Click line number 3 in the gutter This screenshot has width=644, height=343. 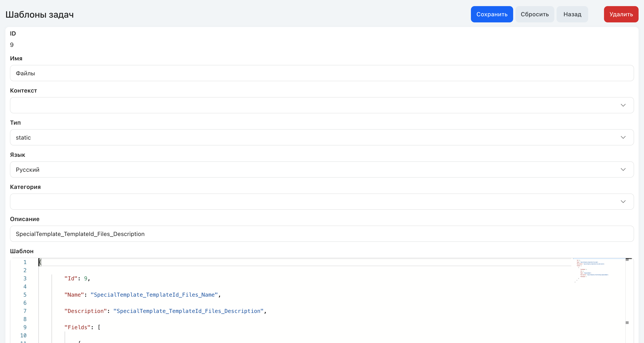tap(25, 279)
